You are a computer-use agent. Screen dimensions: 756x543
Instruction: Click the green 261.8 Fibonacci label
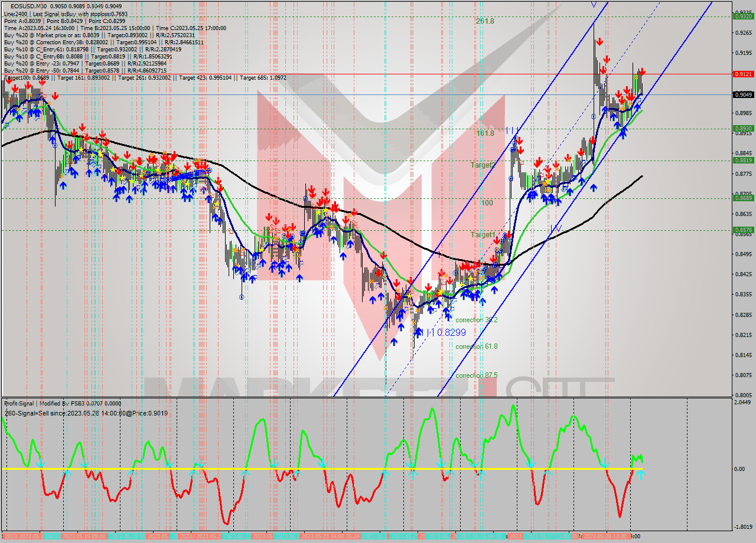pyautogui.click(x=485, y=21)
